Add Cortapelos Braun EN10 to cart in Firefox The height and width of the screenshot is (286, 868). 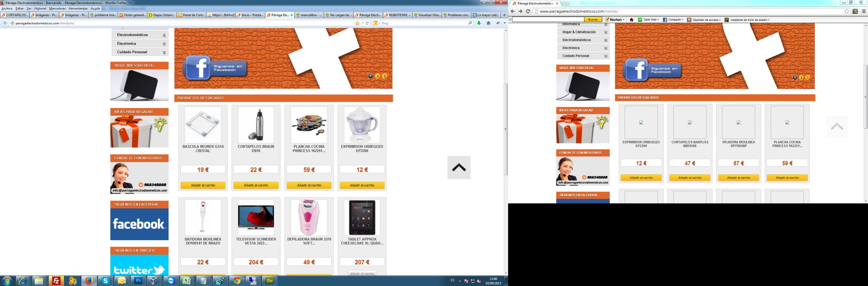pyautogui.click(x=256, y=185)
